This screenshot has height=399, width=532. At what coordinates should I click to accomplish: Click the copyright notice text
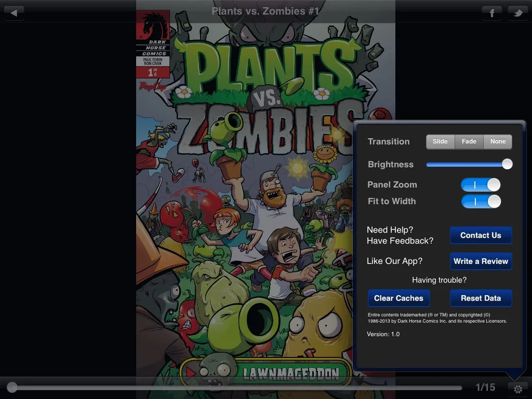437,318
